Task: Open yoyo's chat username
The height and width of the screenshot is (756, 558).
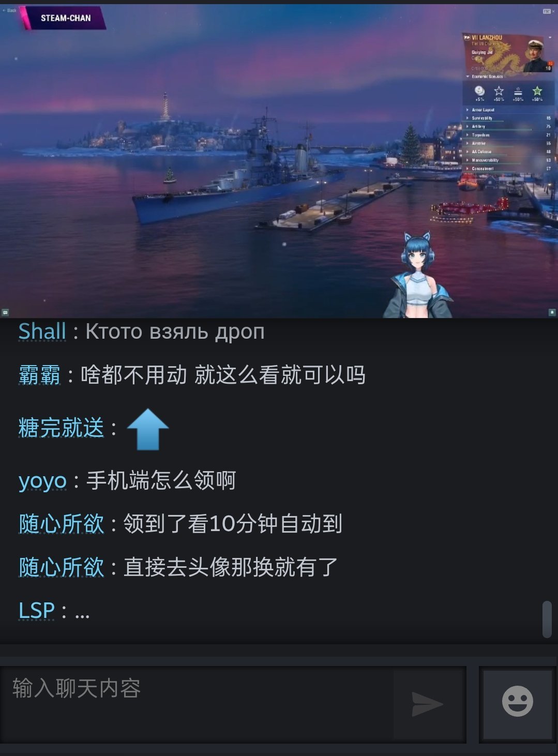Action: tap(42, 481)
